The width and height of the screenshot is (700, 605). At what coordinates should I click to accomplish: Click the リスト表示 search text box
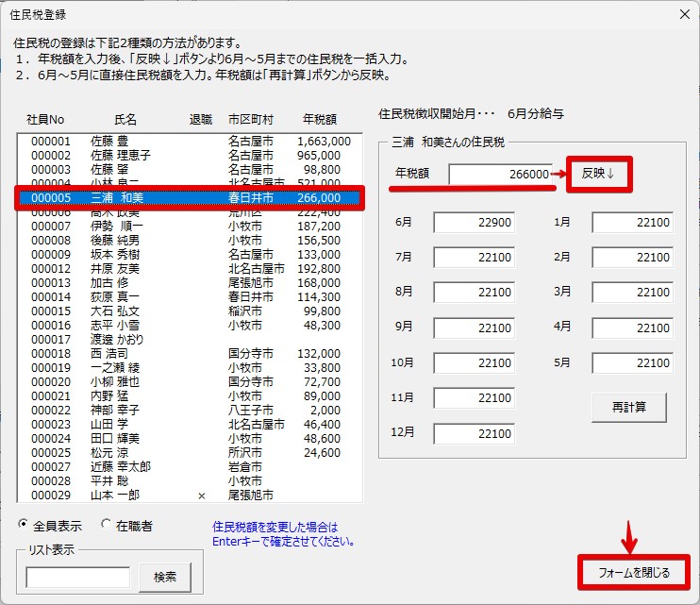78,577
